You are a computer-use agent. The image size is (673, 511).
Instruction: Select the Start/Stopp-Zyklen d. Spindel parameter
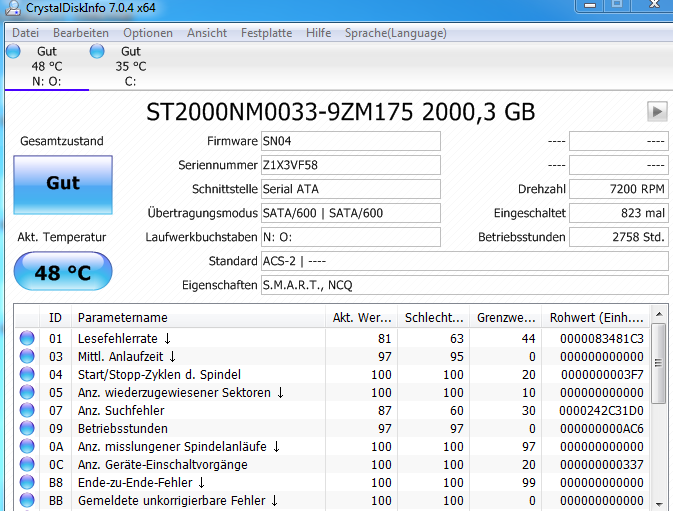coord(159,375)
